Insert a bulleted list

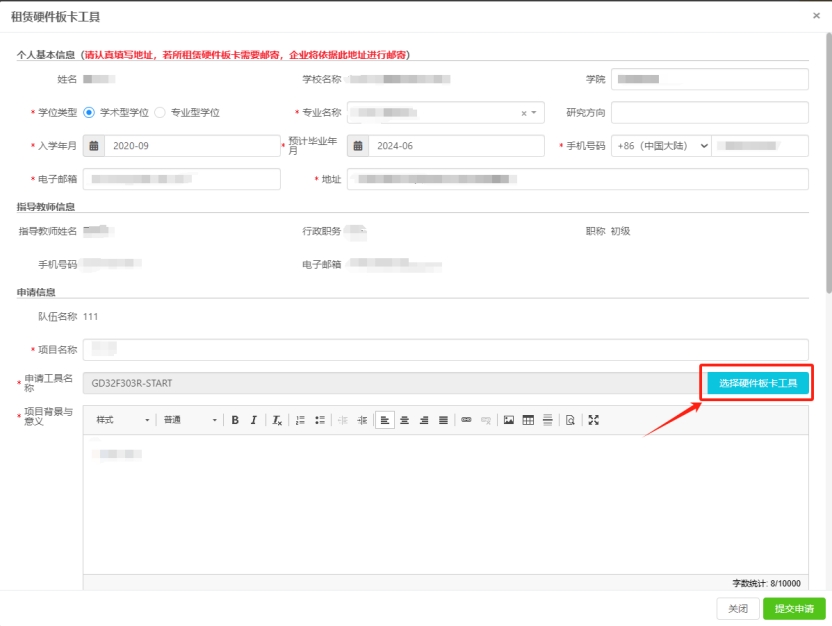click(319, 420)
